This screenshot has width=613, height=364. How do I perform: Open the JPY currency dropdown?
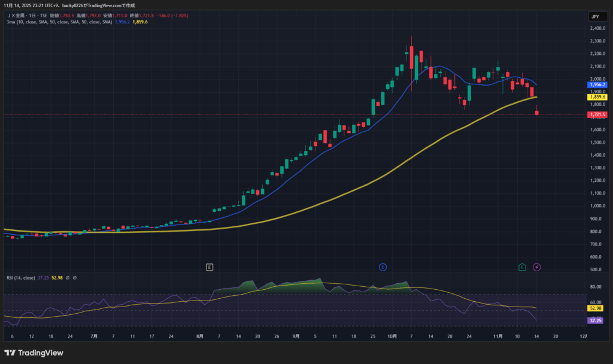click(x=595, y=17)
